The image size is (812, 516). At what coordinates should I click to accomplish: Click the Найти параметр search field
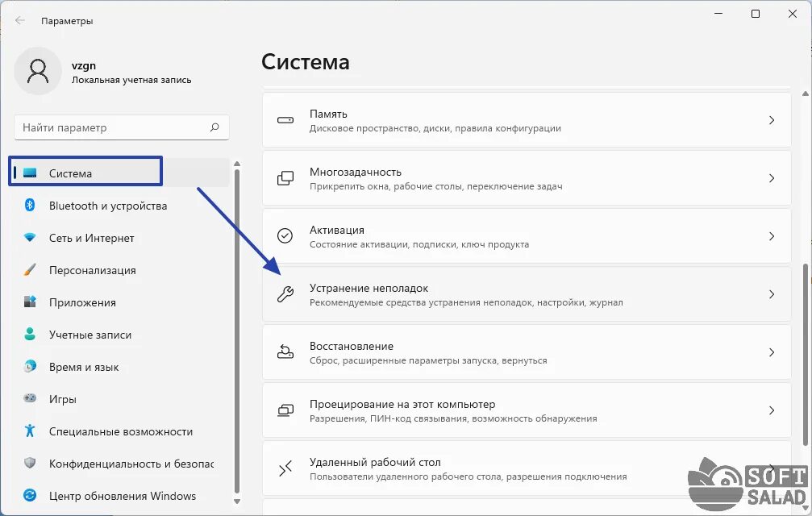pyautogui.click(x=122, y=127)
